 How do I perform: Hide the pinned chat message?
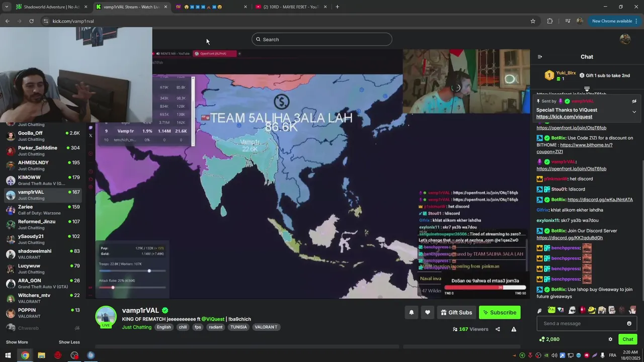click(634, 101)
